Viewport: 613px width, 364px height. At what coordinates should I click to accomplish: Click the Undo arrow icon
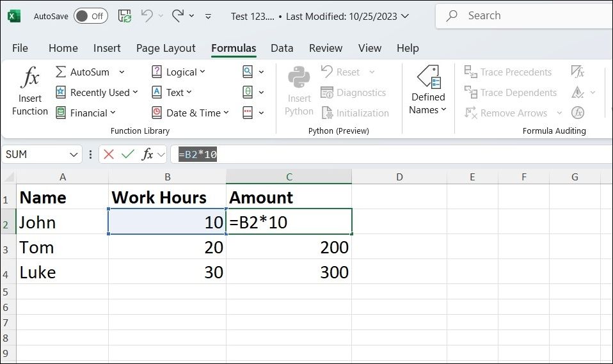[147, 15]
